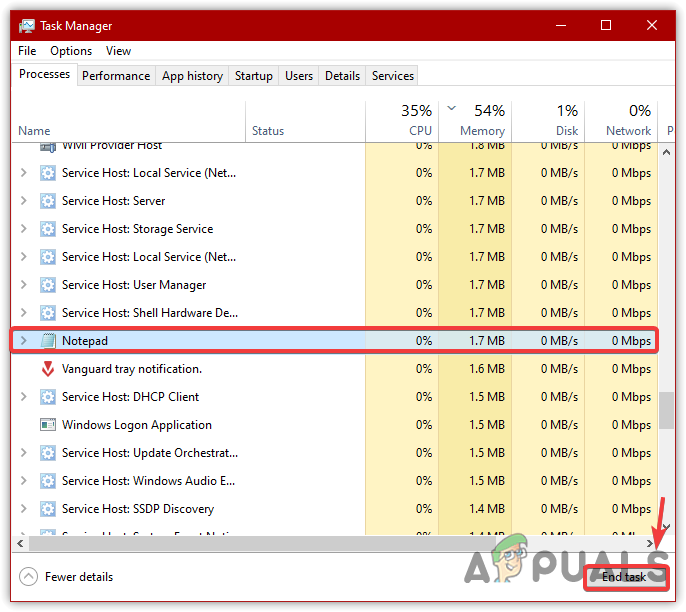Expand Service Host: Storage Service row
This screenshot has height=612, width=686.
(24, 229)
